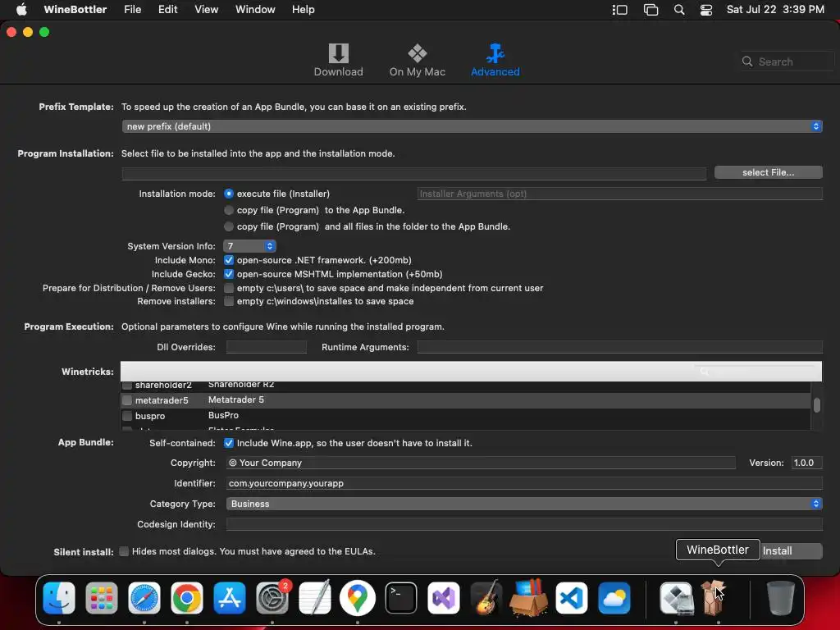Screen dimensions: 840x630
Task: Open the disk utility dock icon
Action: point(676,597)
